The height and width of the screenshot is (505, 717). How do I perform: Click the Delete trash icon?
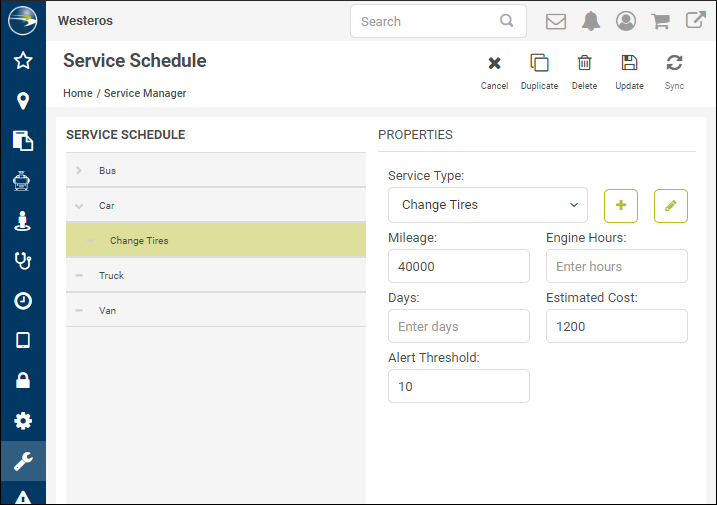click(x=584, y=64)
